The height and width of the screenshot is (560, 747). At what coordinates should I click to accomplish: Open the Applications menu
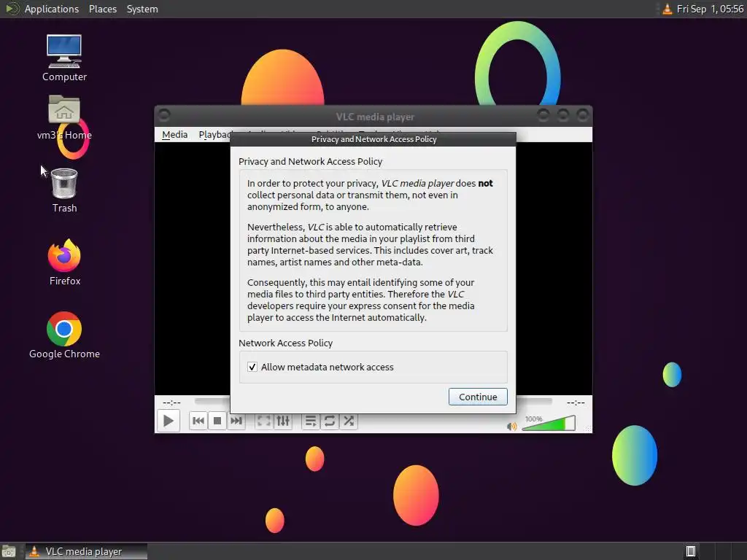(x=52, y=9)
